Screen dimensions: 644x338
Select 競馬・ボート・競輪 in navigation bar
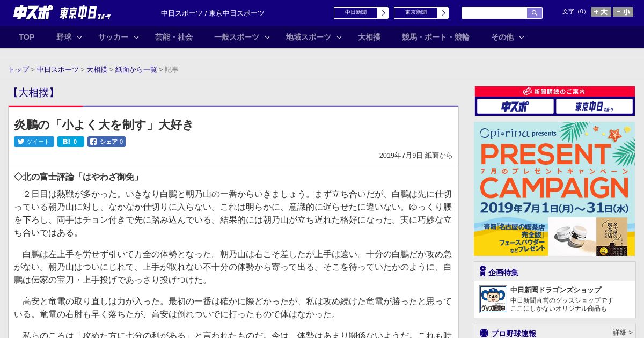436,37
